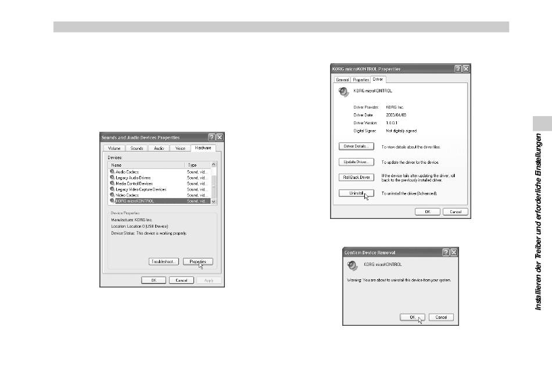Click the KORG microKONTROL row icon

(x=112, y=201)
